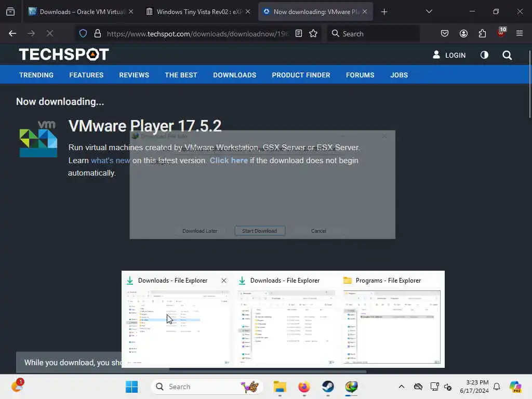Expand the list all tabs chevron

click(429, 11)
